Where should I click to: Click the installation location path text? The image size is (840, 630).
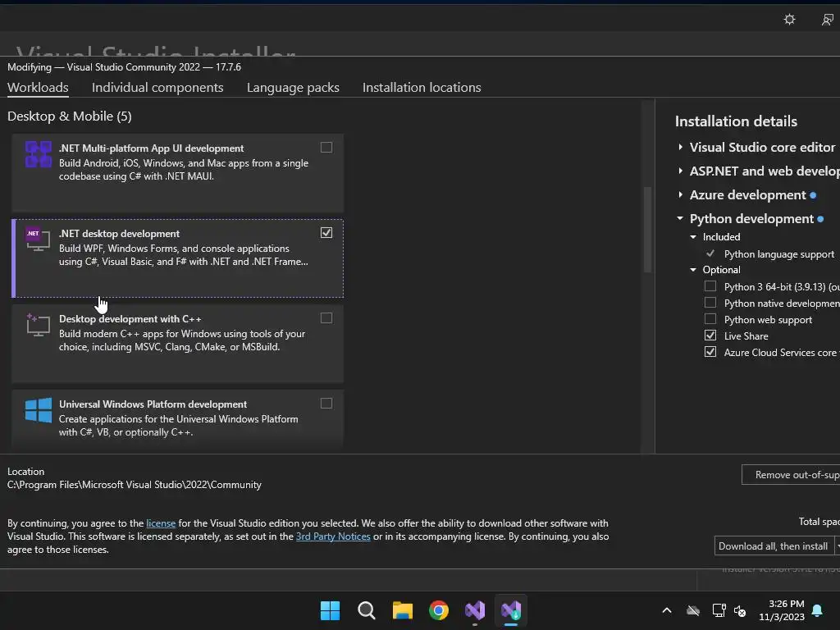point(135,485)
